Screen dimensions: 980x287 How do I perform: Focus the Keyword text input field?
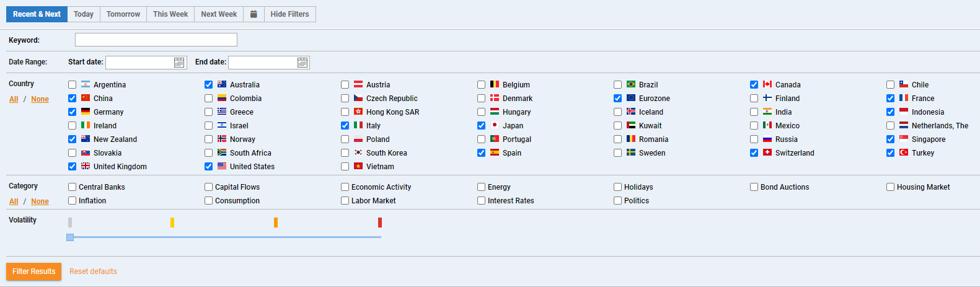(156, 40)
